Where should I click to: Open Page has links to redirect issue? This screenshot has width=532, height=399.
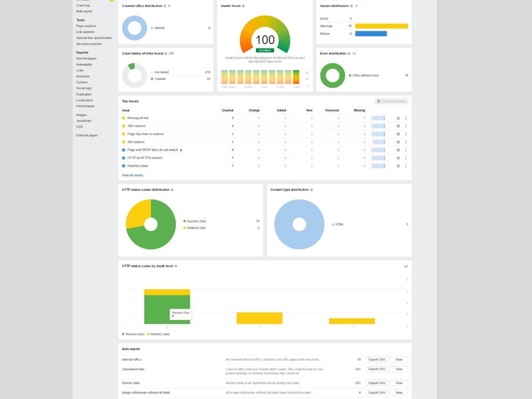coord(146,134)
